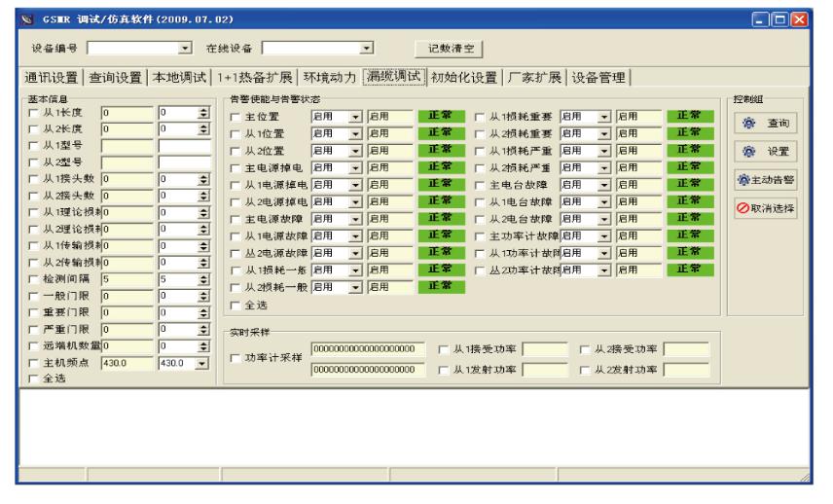Viewport: 833px width, 504px height.
Task: Click the 从1型号 white text field
Action: coord(185,146)
